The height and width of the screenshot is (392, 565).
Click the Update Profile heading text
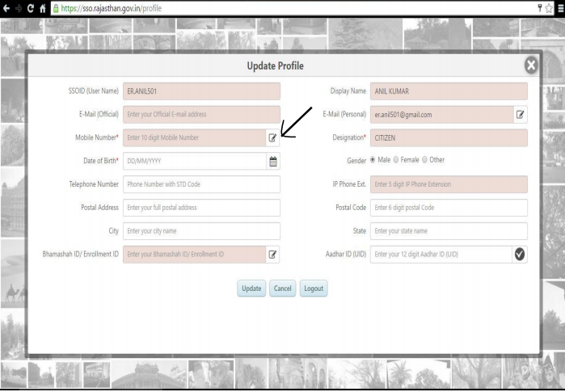click(276, 66)
